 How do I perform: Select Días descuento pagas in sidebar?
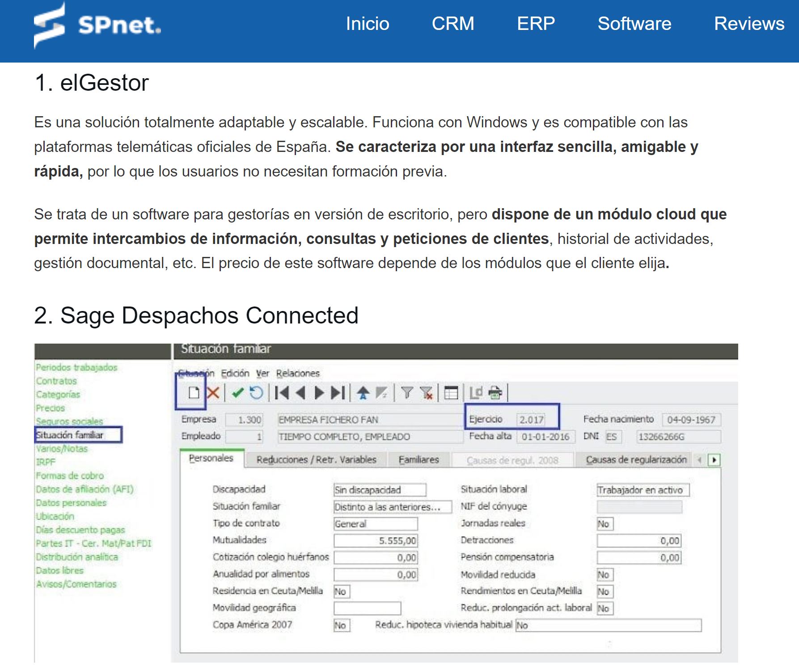(80, 529)
